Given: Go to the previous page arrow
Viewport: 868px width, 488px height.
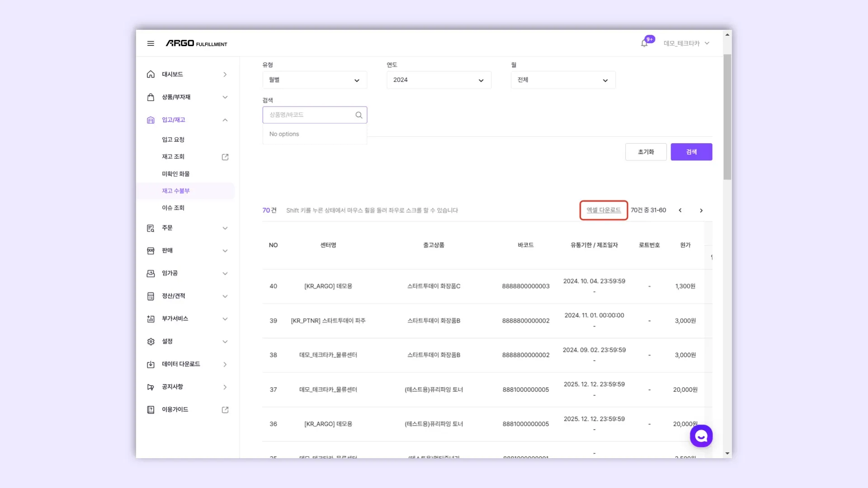Looking at the screenshot, I should coord(680,211).
